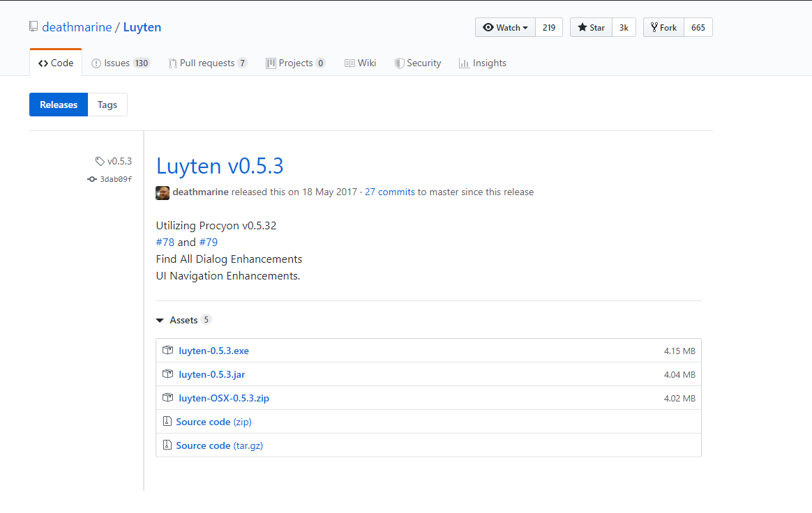Click the Security tab shield icon
This screenshot has width=812, height=513.
(x=399, y=63)
